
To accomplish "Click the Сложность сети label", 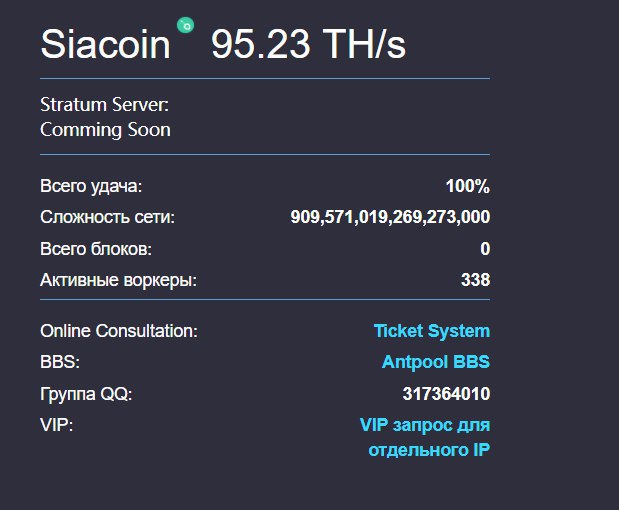I will click(107, 217).
